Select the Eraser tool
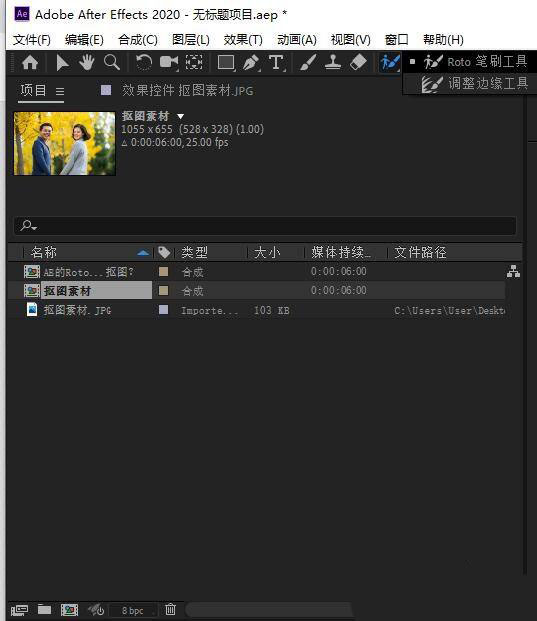This screenshot has width=537, height=621. (x=358, y=63)
